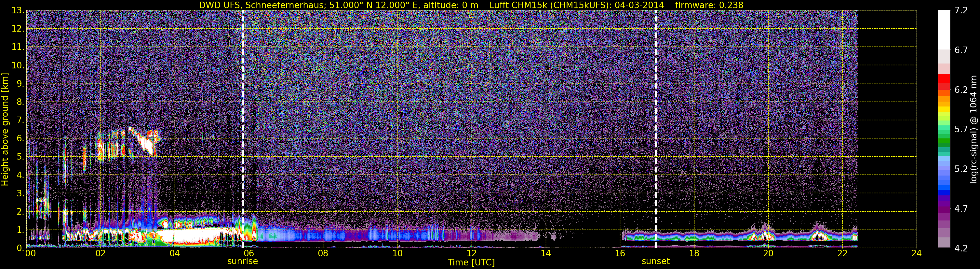Click the height axis tick label 7
980x269 pixels.
point(20,120)
